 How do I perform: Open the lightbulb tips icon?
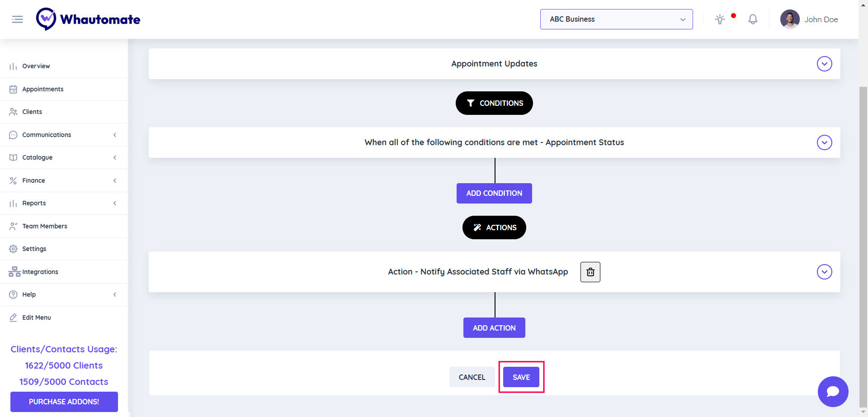[x=720, y=19]
